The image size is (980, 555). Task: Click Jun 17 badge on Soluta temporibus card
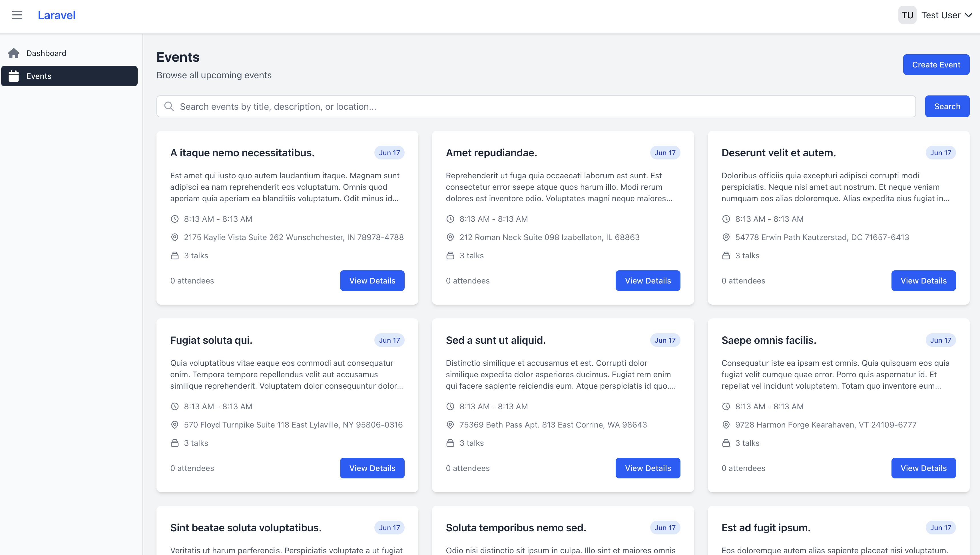coord(665,528)
